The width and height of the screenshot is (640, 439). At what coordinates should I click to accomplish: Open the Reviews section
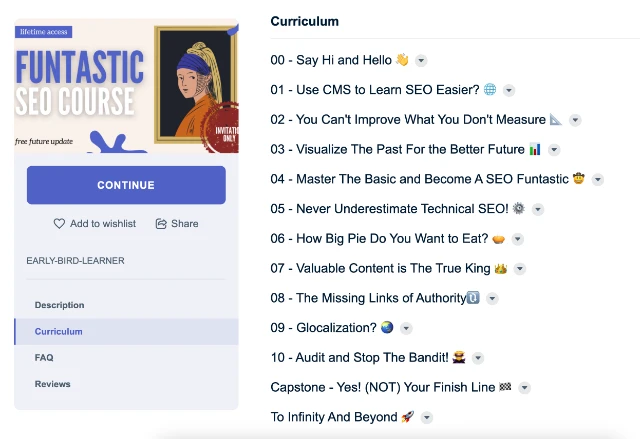coord(52,384)
